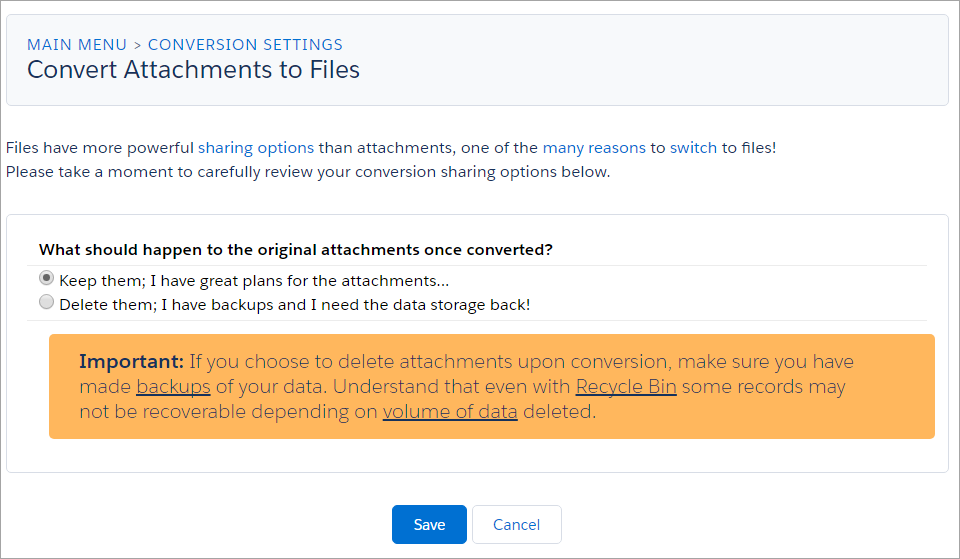
Task: Click the 'Please take a moment' instruction text
Action: [307, 171]
